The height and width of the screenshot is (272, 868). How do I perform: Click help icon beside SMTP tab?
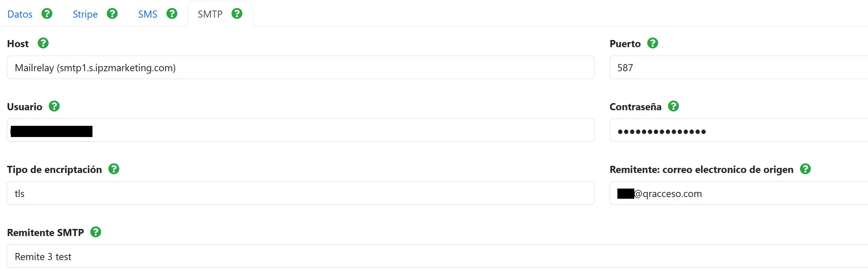237,14
